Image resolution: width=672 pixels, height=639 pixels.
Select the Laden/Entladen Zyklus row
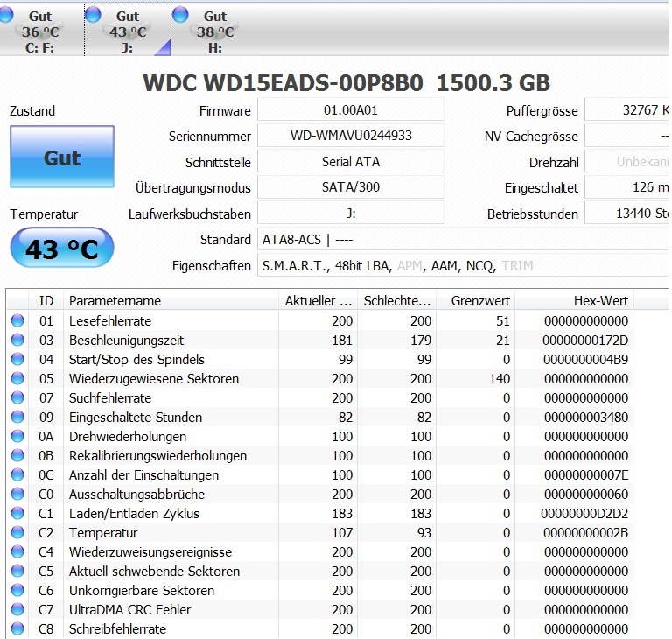tap(320, 513)
